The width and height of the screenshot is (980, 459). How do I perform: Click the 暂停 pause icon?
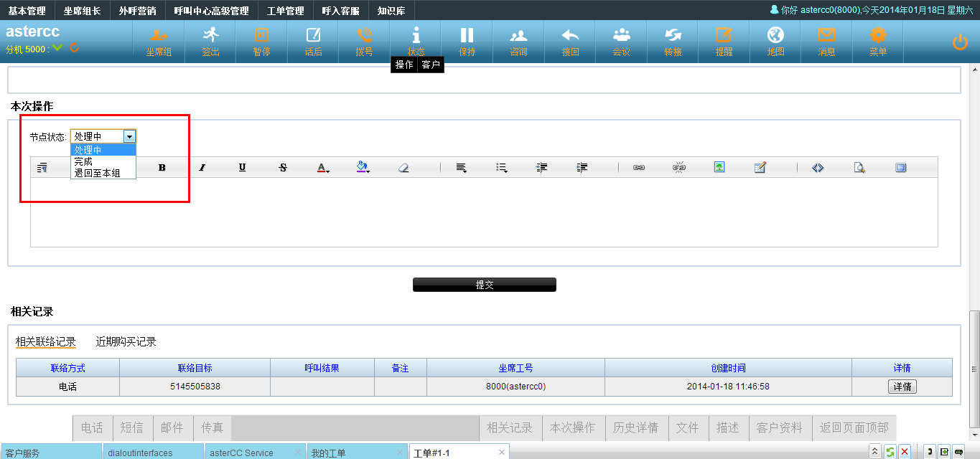click(x=261, y=41)
